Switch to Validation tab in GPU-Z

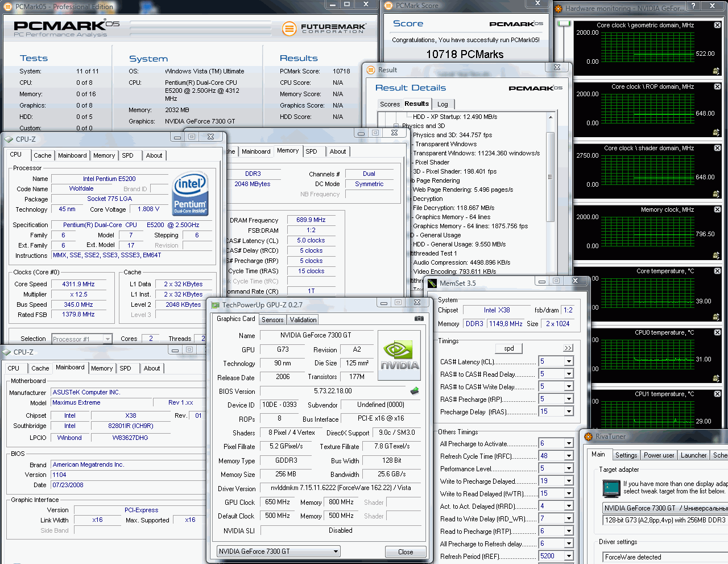pyautogui.click(x=303, y=320)
